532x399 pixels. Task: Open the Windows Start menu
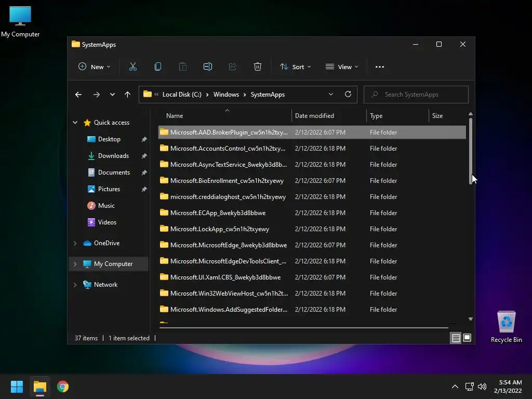tap(17, 387)
